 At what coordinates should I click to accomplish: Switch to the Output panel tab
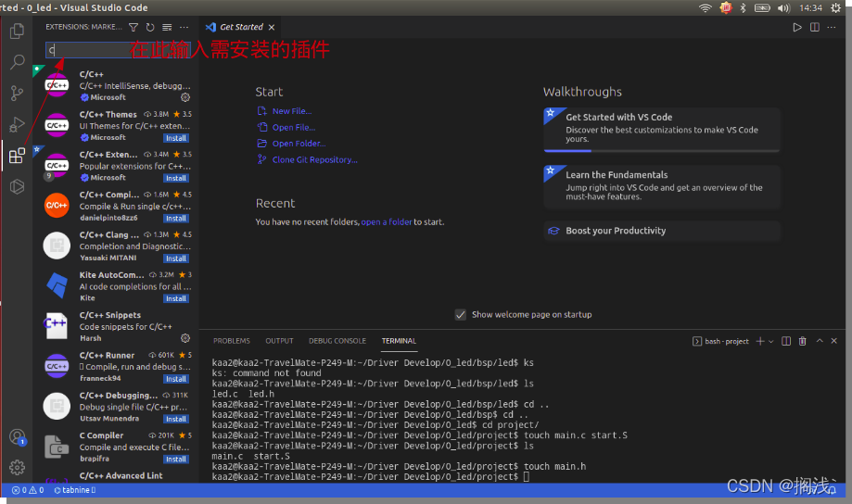pos(279,341)
